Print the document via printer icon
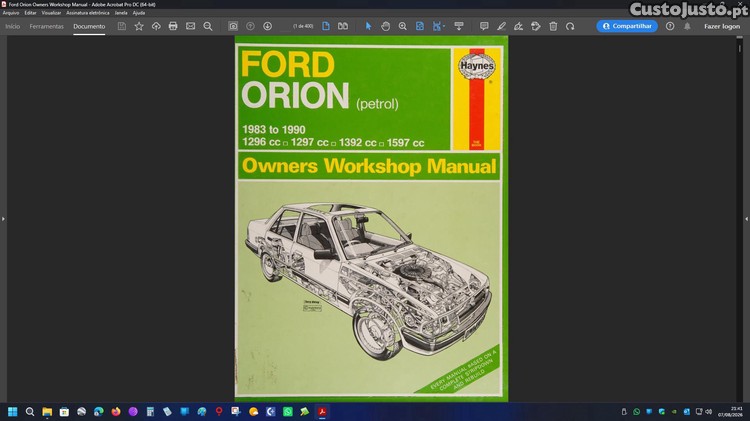This screenshot has width=750, height=421. pos(173,26)
